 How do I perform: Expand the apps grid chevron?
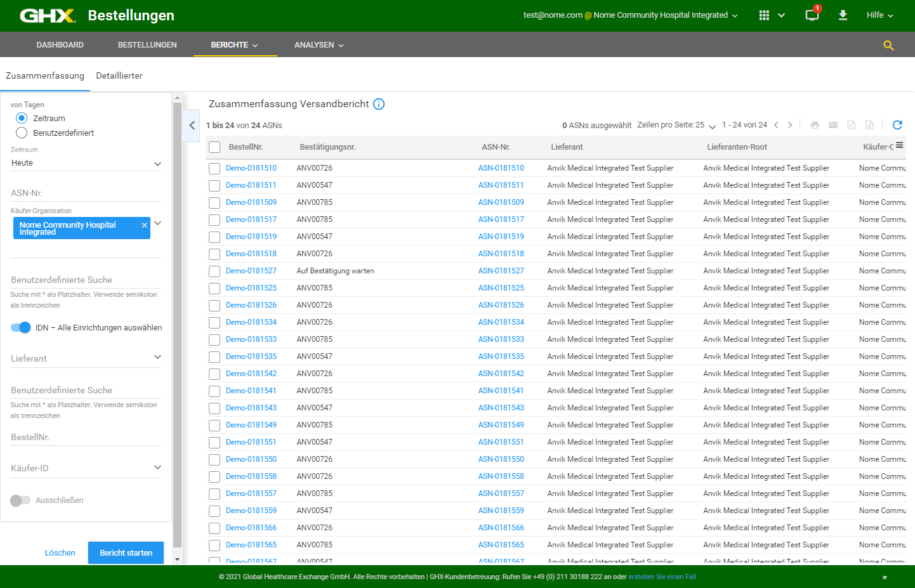click(781, 15)
